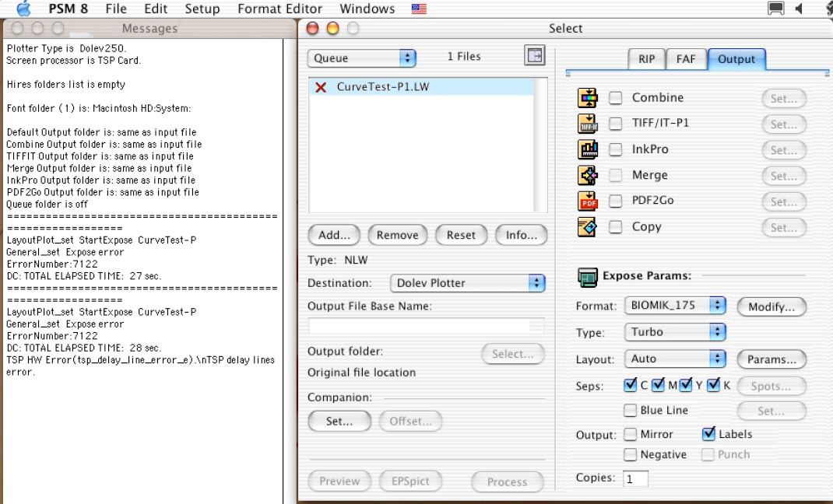Open the Windows menu
Screen dimensions: 833x504
point(367,9)
